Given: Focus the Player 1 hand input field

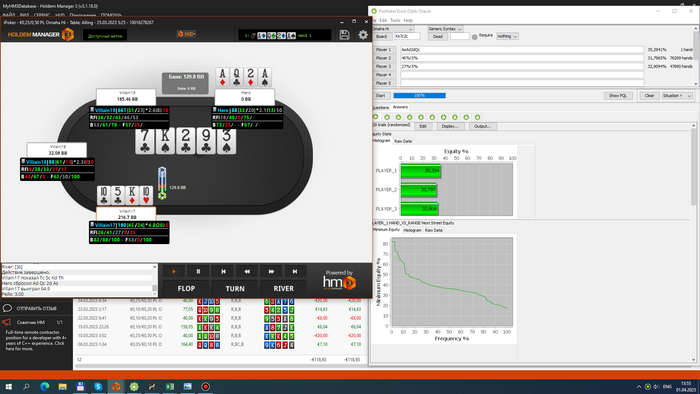Looking at the screenshot, I should [522, 50].
